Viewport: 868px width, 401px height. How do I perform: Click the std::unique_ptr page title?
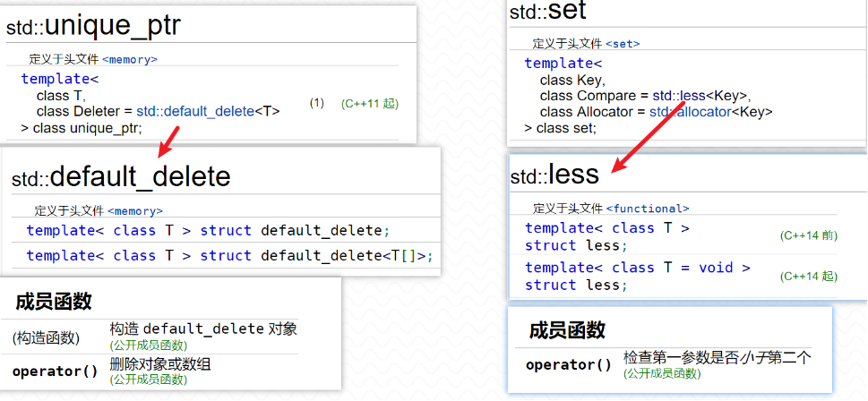click(x=93, y=26)
